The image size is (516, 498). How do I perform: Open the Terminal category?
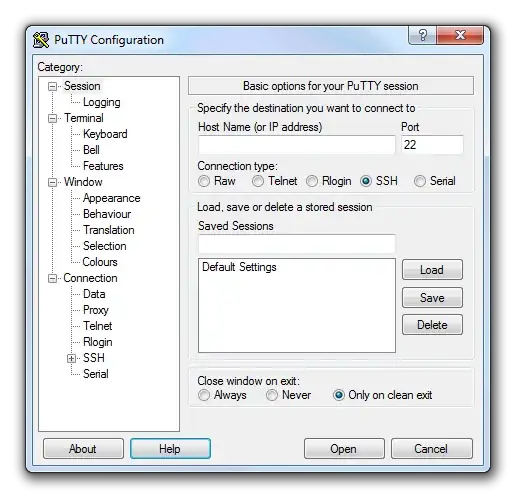[x=84, y=118]
